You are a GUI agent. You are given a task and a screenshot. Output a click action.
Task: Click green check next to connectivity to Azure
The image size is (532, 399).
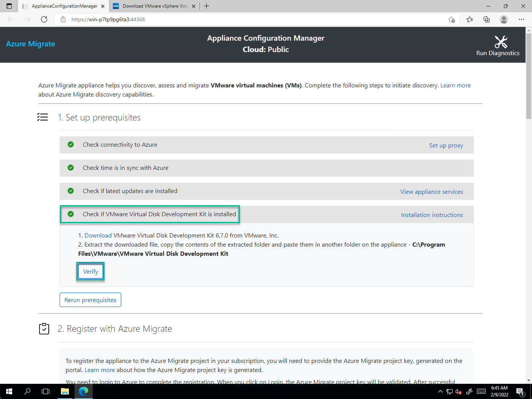point(71,144)
